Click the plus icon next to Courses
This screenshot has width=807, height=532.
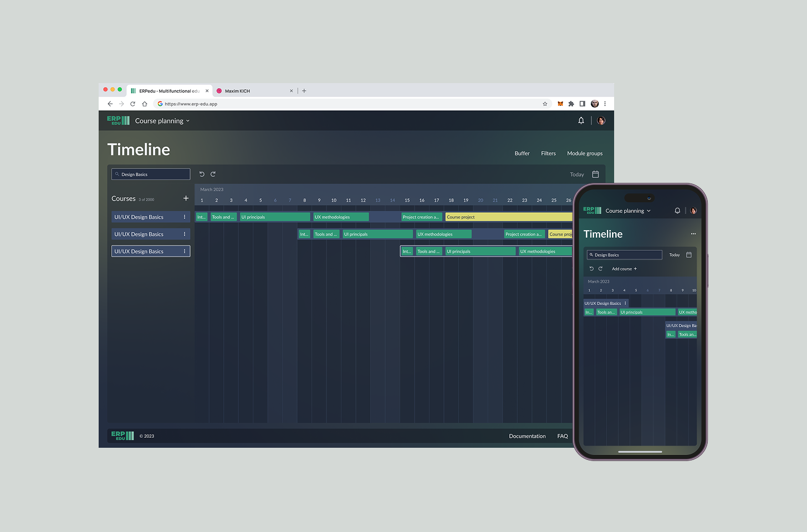tap(186, 198)
